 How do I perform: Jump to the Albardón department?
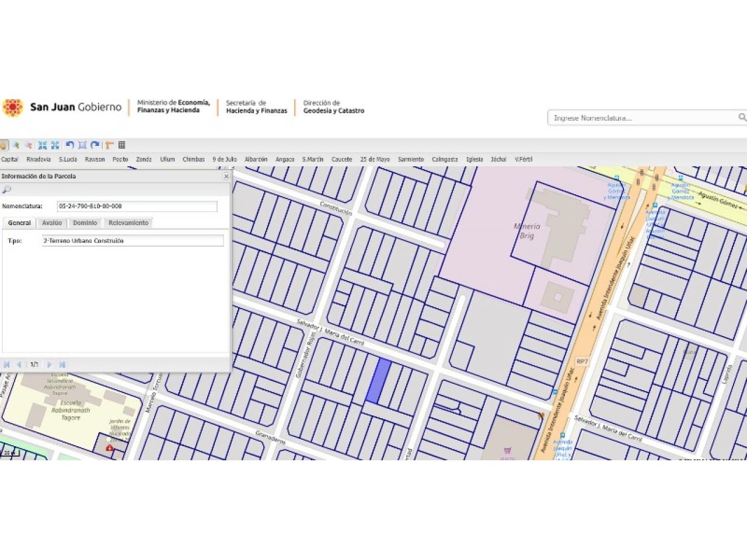point(256,159)
